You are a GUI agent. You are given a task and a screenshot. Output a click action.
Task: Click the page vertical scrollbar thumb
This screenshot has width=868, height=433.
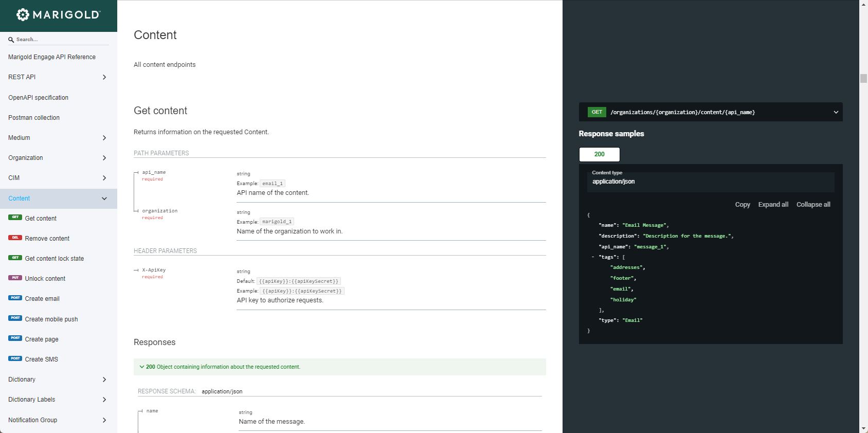click(x=863, y=78)
